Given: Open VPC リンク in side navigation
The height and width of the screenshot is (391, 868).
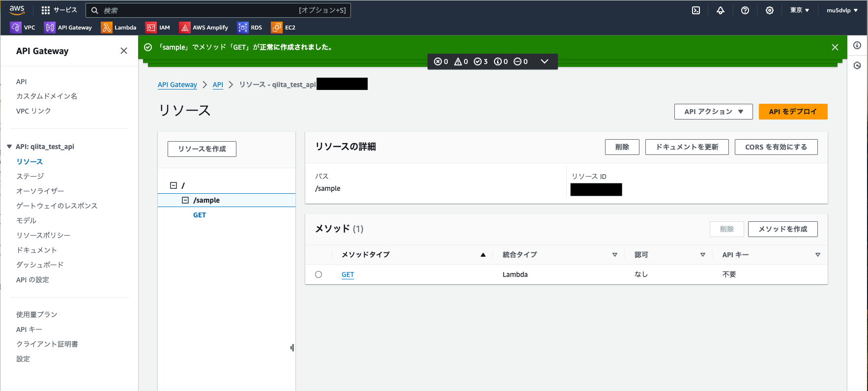Looking at the screenshot, I should tap(33, 111).
